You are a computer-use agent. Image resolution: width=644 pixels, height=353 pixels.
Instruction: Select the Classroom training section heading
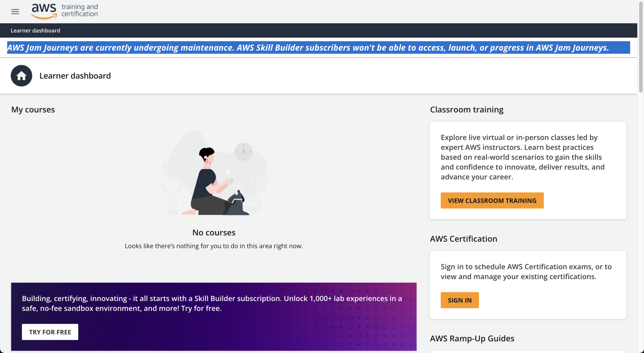467,109
